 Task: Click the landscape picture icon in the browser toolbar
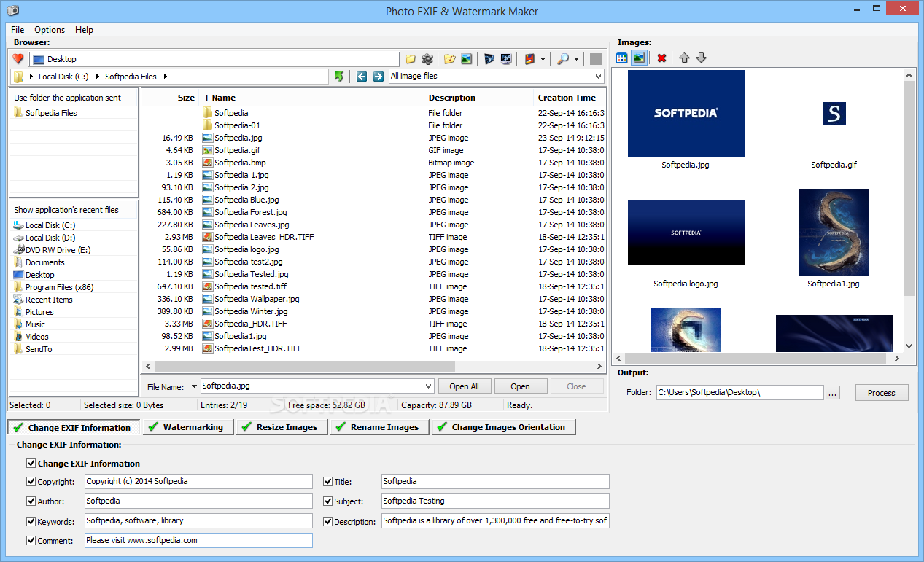(467, 59)
